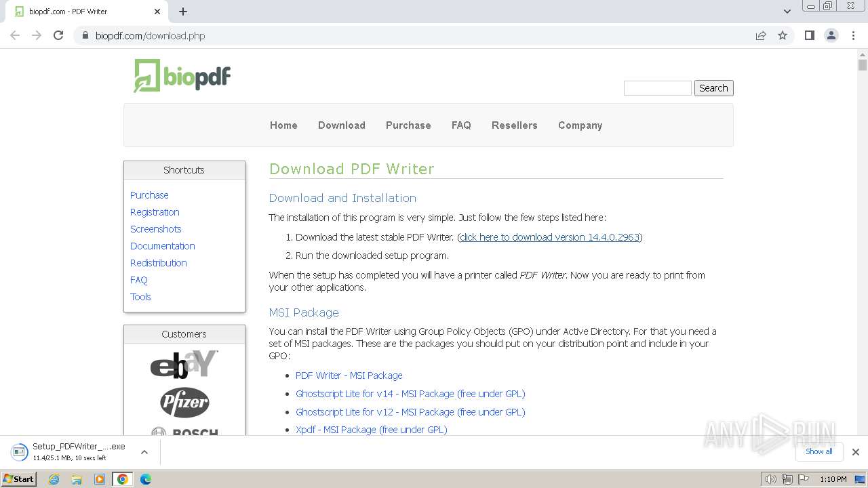This screenshot has height=488, width=868.
Task: Open the Chrome profile avatar
Action: click(x=831, y=36)
